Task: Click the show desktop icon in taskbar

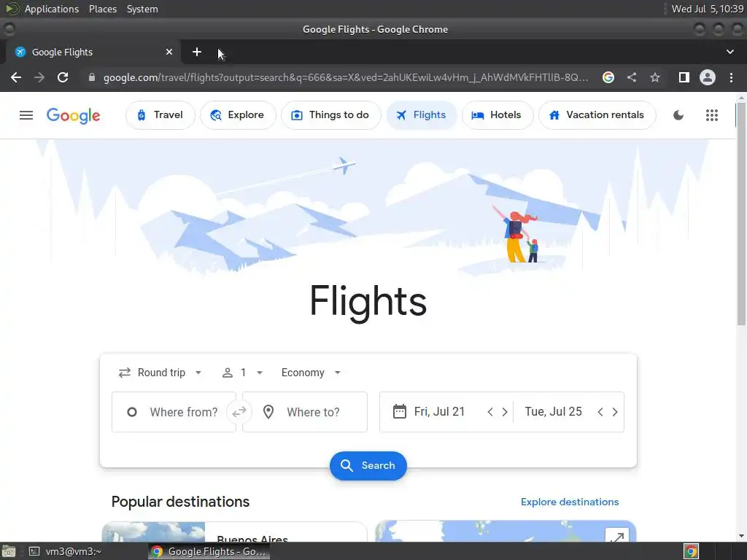Action: click(9, 551)
